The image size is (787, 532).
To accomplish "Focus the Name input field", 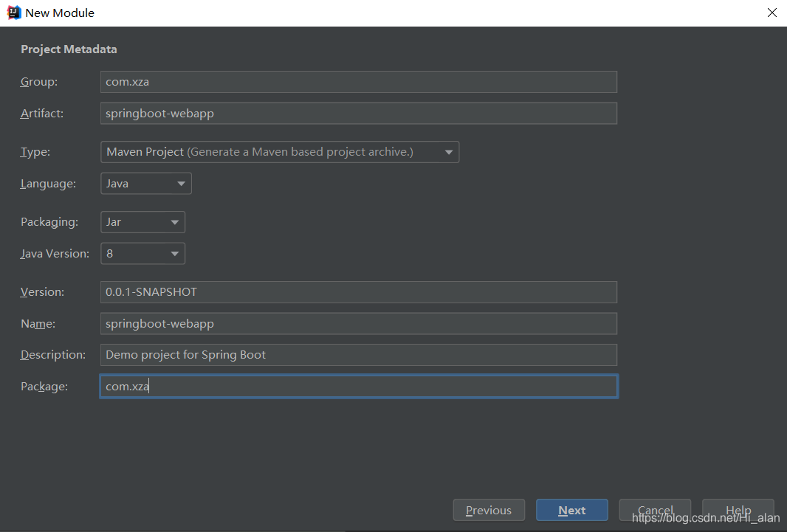I will pos(358,323).
